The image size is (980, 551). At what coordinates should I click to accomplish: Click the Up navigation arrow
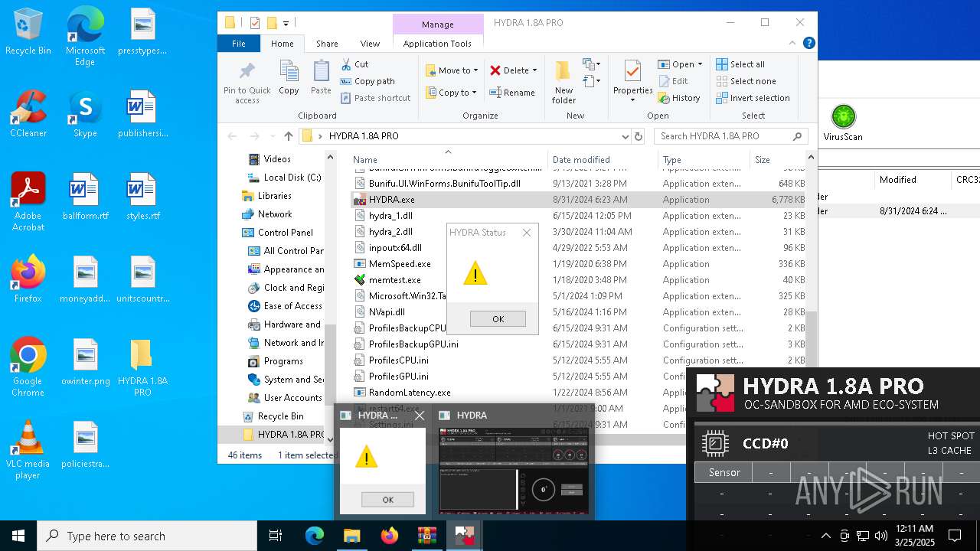pos(288,136)
